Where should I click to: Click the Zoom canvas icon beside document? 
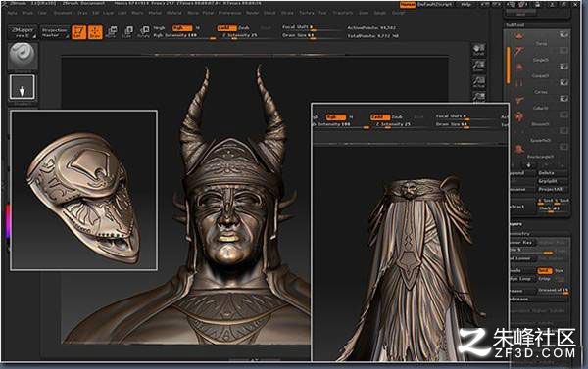pyautogui.click(x=479, y=66)
